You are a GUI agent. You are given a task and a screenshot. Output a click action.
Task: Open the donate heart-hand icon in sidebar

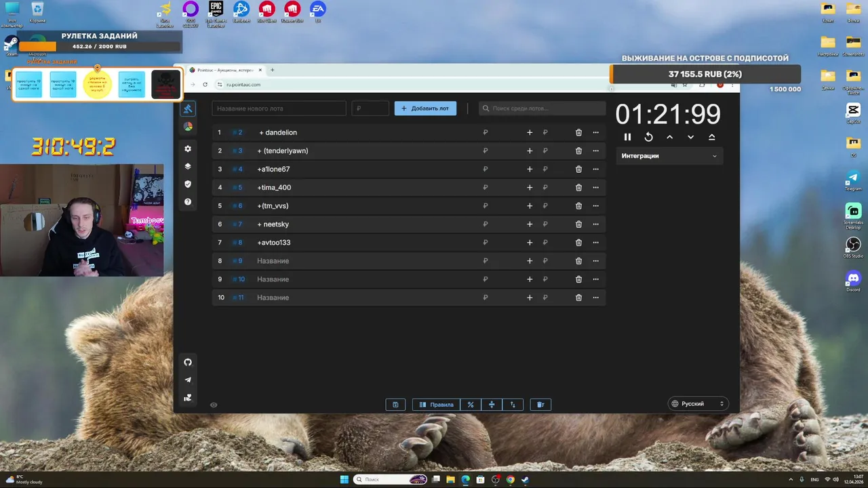[188, 397]
